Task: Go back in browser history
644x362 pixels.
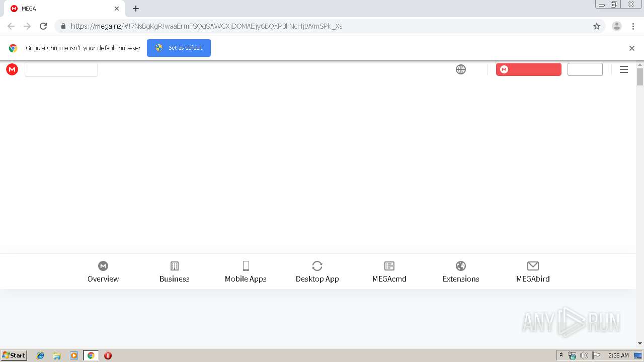Action: [11, 26]
